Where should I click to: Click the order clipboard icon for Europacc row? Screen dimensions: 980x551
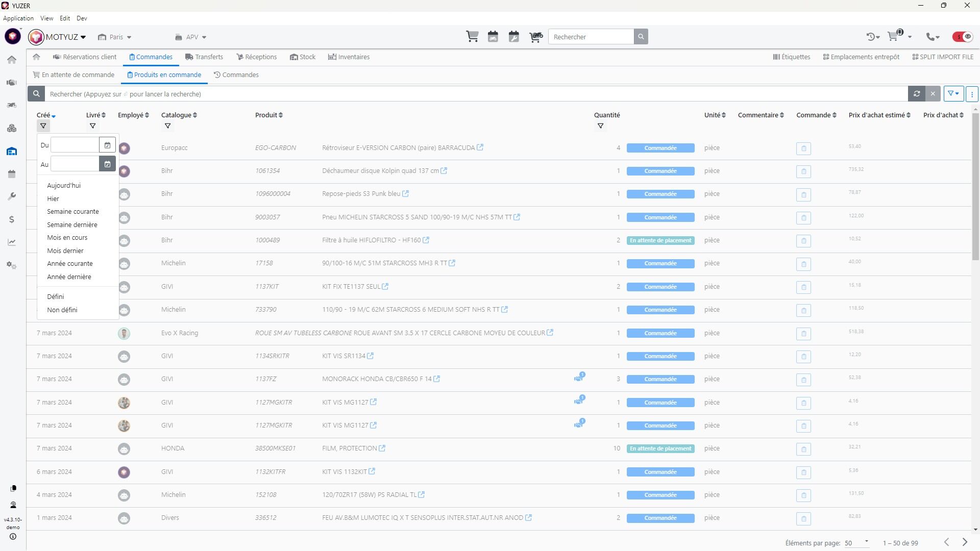click(x=803, y=148)
